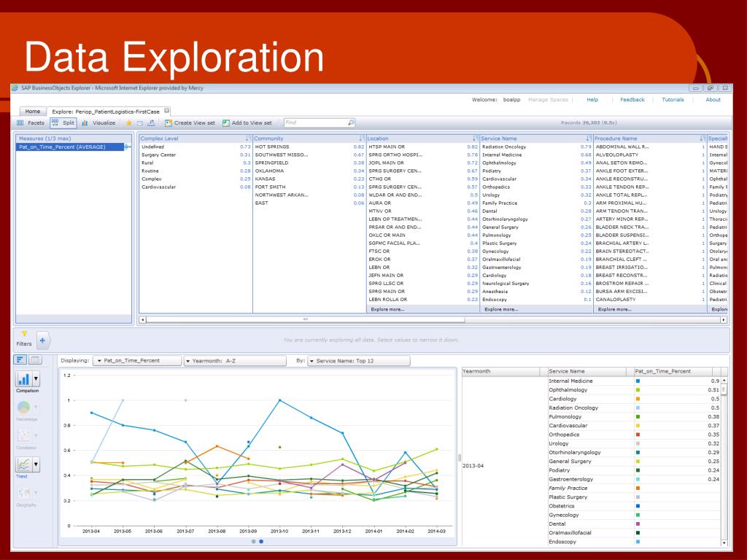The image size is (747, 560).
Task: Open the Pat_on_Time_Percent Displaying dropdown
Action: coord(137,361)
